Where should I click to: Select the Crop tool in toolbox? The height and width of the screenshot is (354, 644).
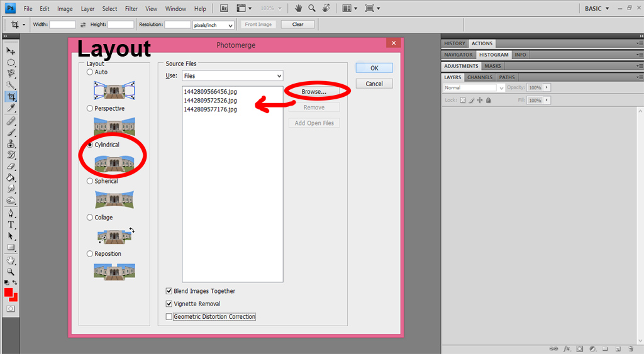tap(11, 96)
